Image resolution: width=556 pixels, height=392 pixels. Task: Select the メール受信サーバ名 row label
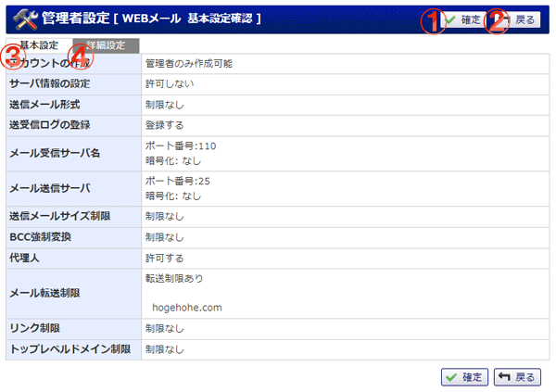(55, 153)
